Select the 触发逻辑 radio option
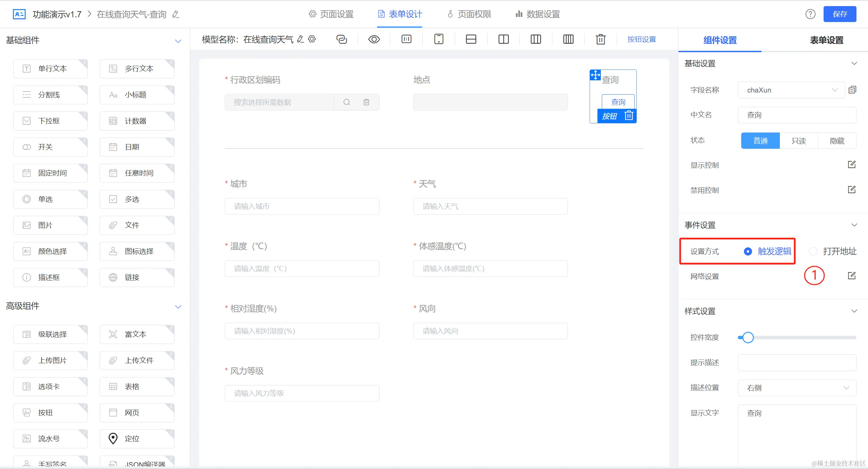 [748, 251]
